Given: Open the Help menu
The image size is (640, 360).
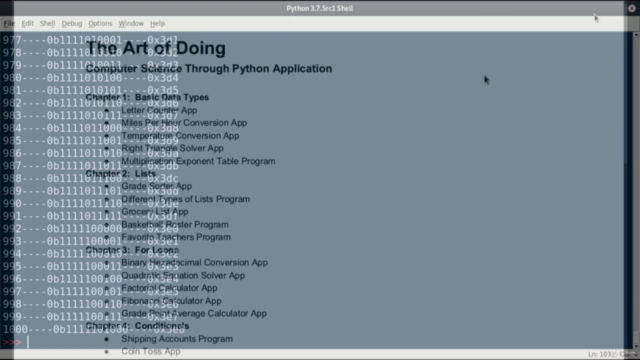Looking at the screenshot, I should point(157,24).
